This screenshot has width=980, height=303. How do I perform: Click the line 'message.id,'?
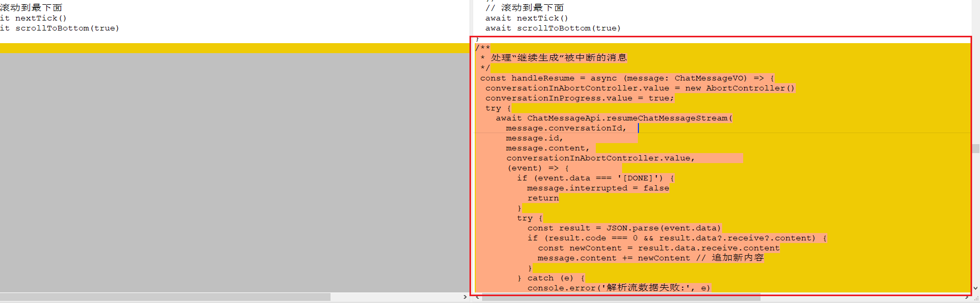point(535,138)
